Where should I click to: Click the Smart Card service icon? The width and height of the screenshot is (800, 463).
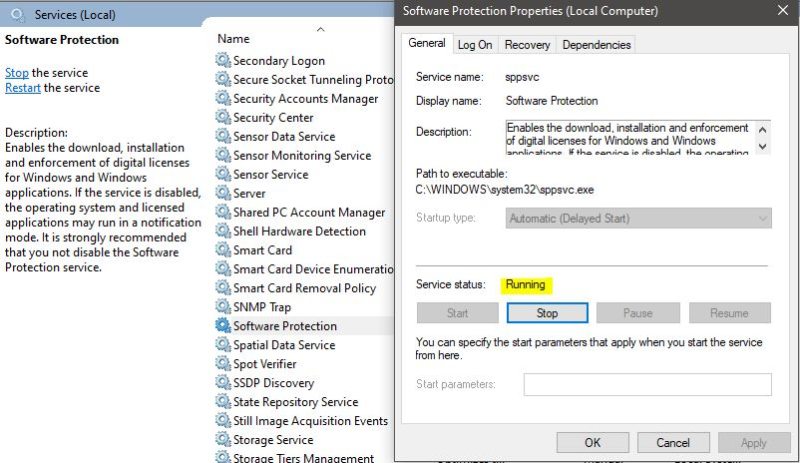pyautogui.click(x=223, y=250)
